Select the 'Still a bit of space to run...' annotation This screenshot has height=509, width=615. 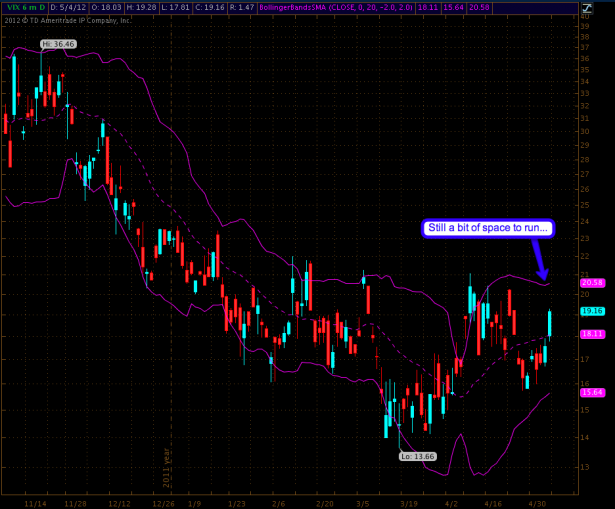[x=486, y=228]
